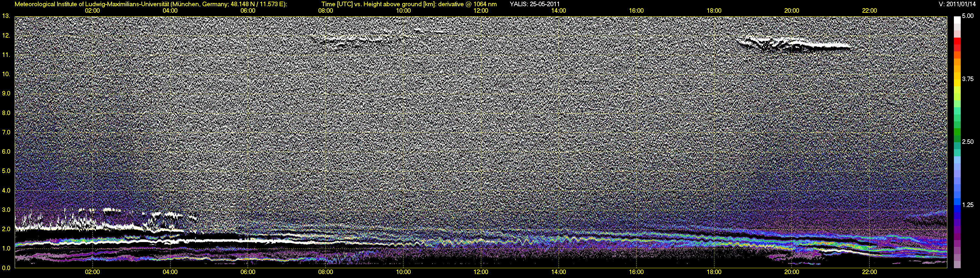Screen dimensions: 980x278
Task: Click the 12:00 label on the top time axis
Action: point(481,11)
